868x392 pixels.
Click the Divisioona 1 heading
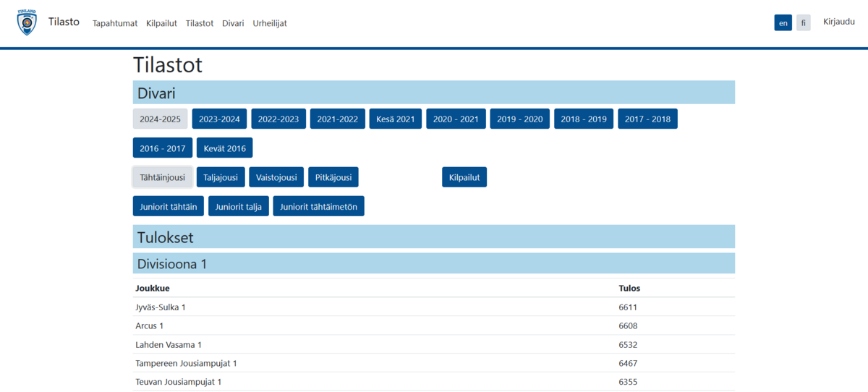point(434,263)
